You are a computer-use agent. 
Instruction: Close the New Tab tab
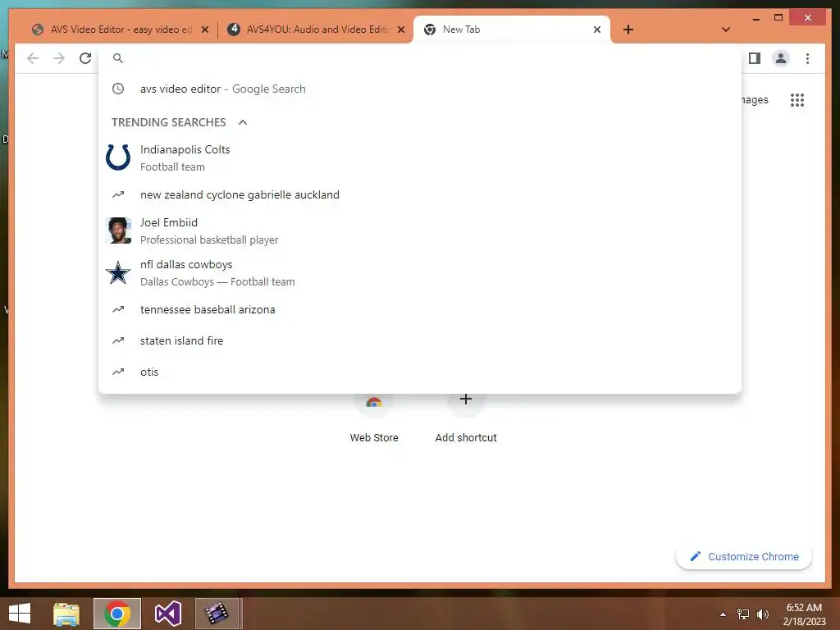click(597, 30)
